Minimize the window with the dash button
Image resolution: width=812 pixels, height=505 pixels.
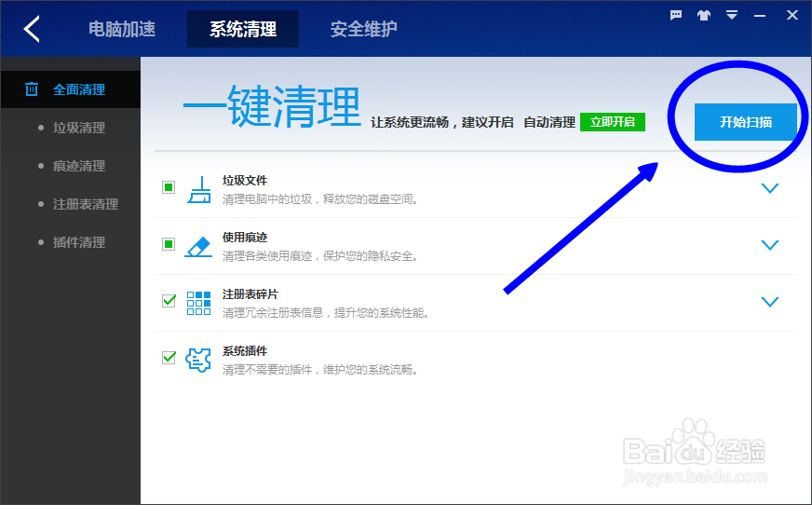pos(760,16)
